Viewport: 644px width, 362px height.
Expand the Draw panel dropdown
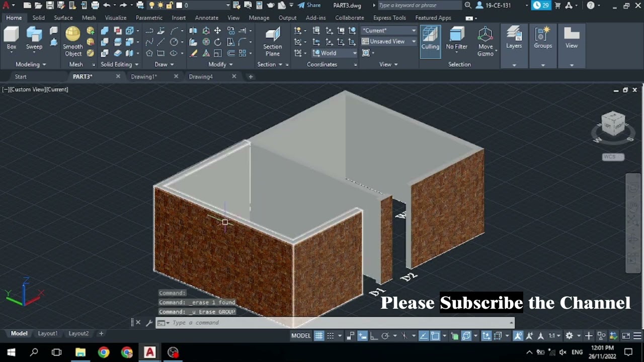pyautogui.click(x=164, y=64)
